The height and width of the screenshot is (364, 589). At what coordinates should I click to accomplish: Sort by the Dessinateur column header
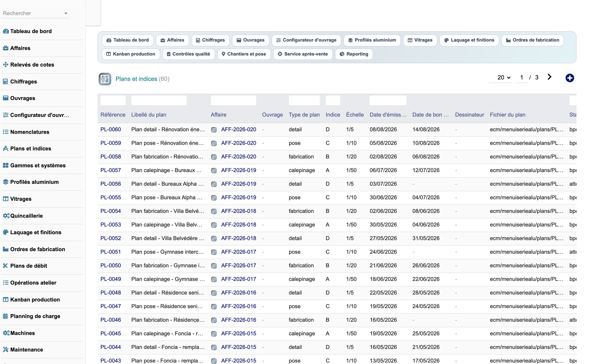(469, 115)
